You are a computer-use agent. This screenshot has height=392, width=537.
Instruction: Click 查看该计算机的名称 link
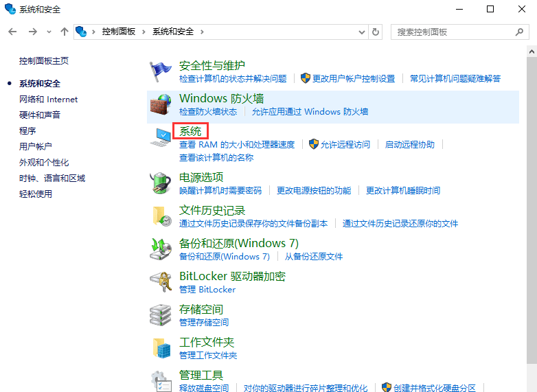[x=216, y=157]
